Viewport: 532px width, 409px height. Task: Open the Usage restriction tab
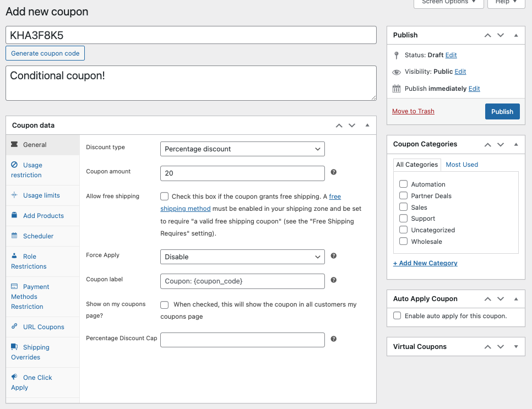(x=43, y=170)
